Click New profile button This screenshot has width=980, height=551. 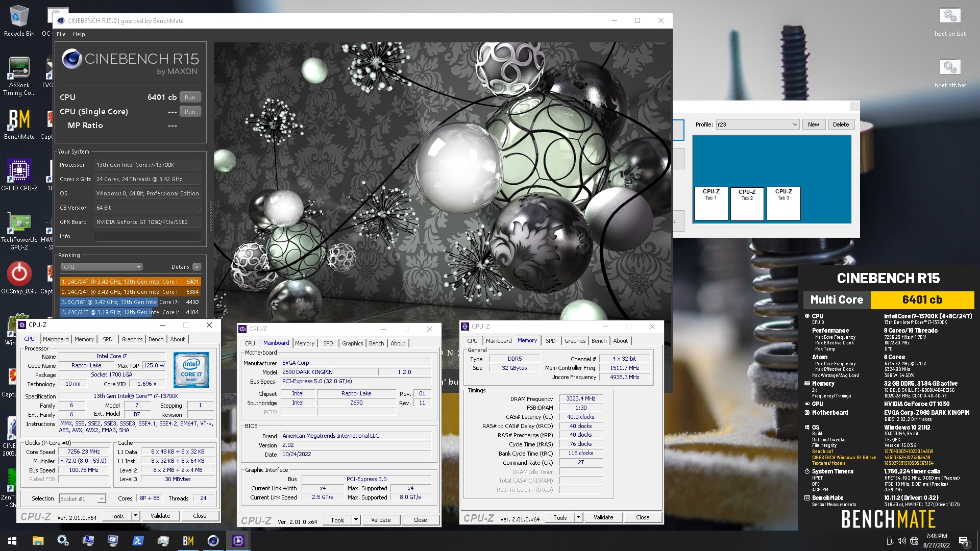[x=813, y=124]
